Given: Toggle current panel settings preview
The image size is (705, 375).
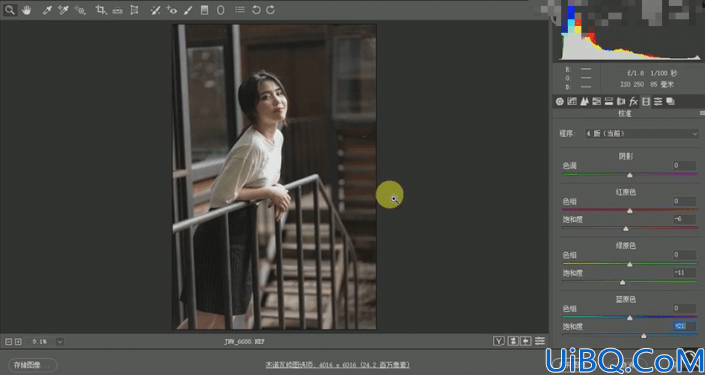Looking at the screenshot, I should coord(540,341).
